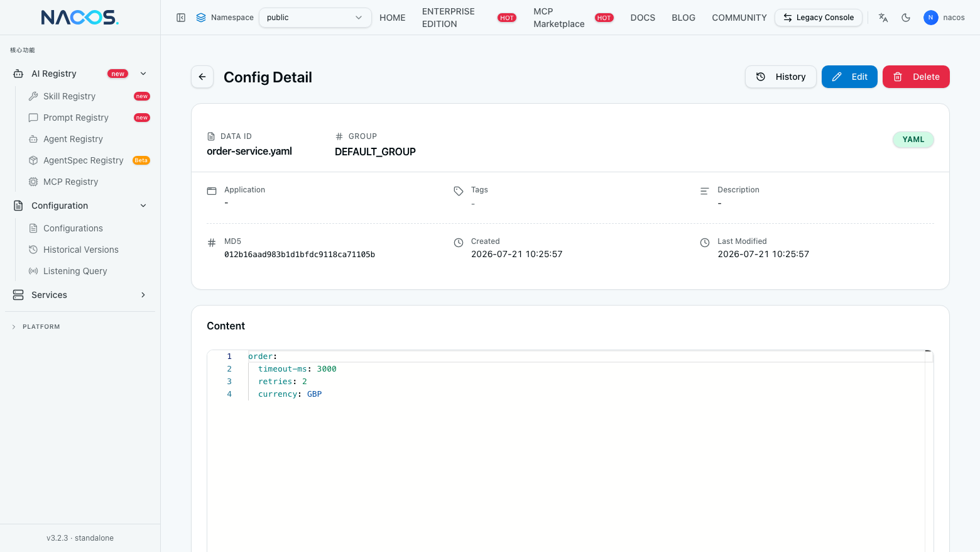Click the Agent Registry icon
Viewport: 980px width, 552px height.
[x=33, y=139]
